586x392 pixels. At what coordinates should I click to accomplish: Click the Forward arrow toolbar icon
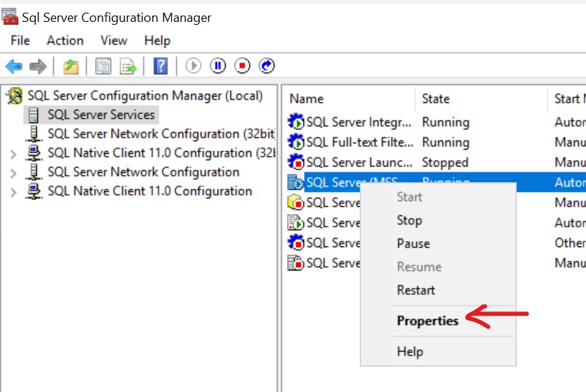click(37, 66)
